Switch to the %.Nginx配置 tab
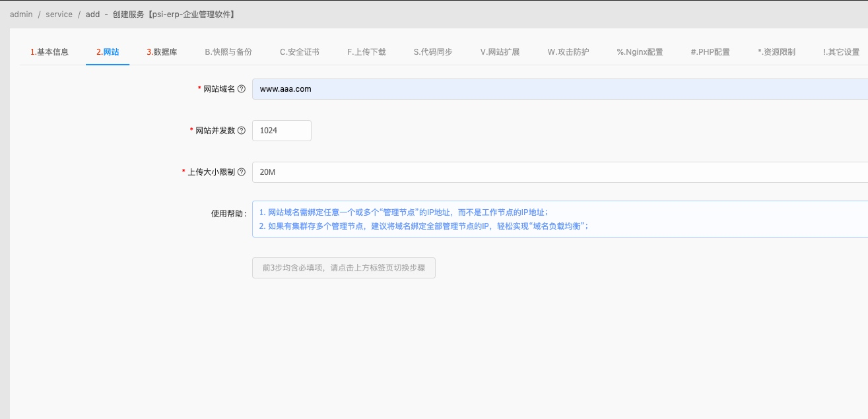868x419 pixels. 640,51
